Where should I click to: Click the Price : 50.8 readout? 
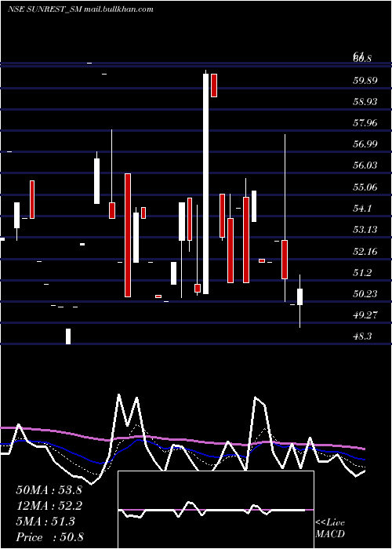coord(49,537)
